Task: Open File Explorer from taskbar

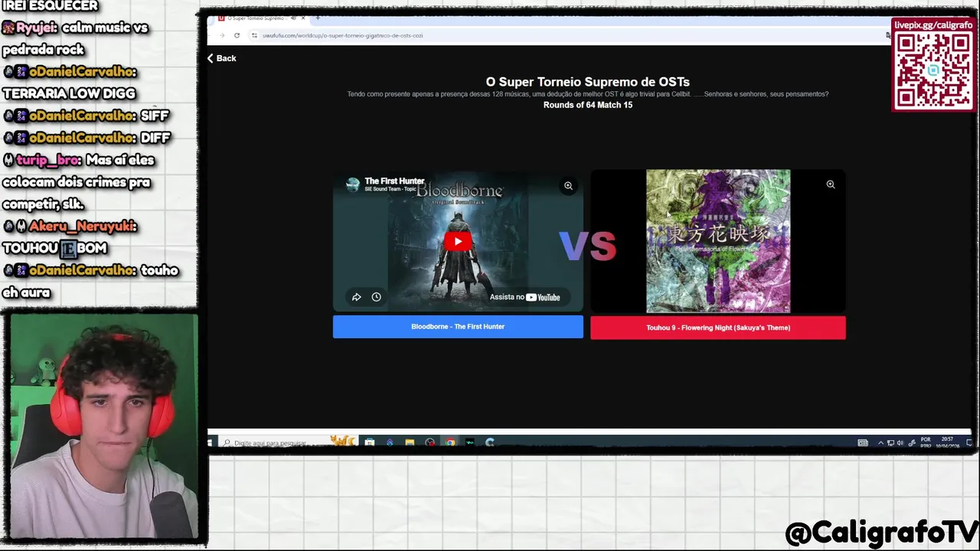Action: pyautogui.click(x=410, y=442)
